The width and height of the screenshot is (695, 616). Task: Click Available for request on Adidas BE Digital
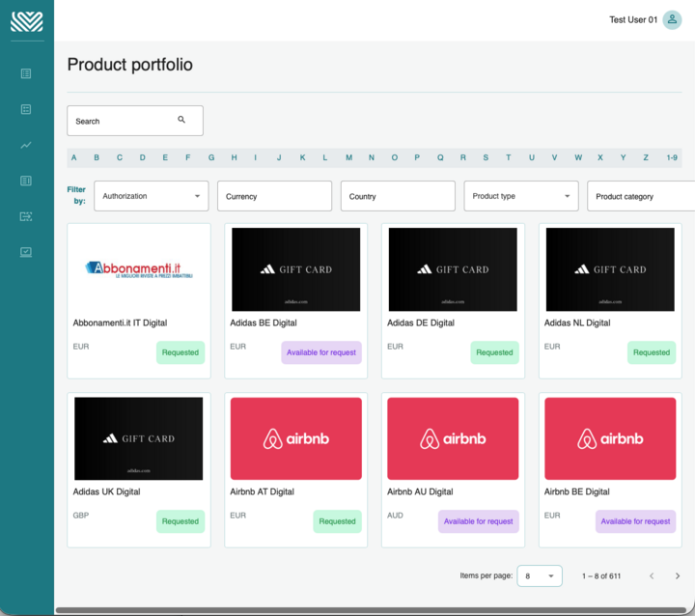(321, 352)
